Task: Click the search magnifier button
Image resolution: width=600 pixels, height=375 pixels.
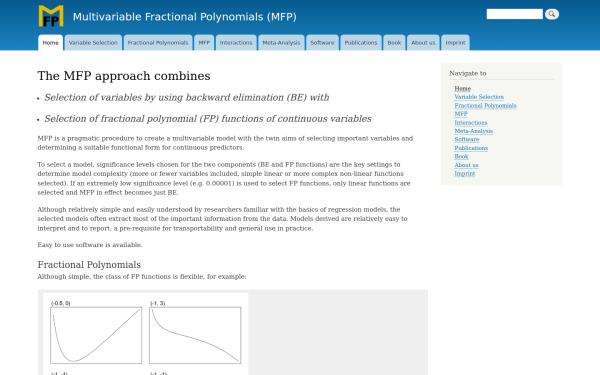Action: click(551, 14)
